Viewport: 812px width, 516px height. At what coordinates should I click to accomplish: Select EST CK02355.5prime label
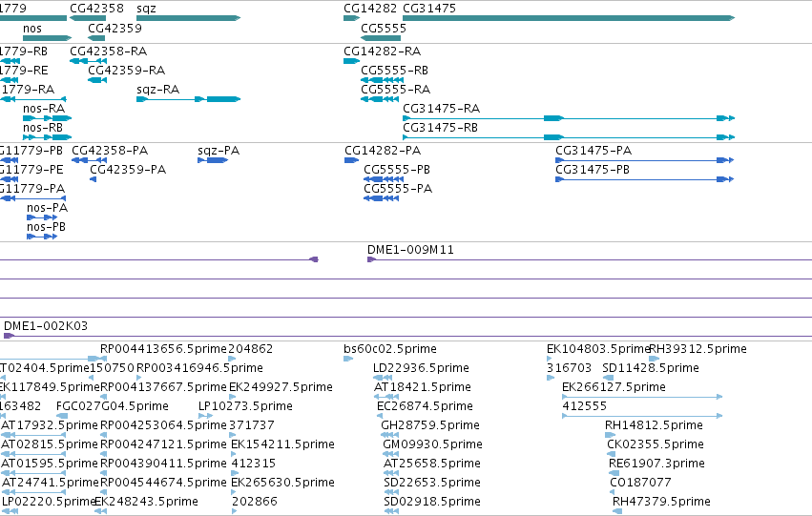click(x=656, y=444)
